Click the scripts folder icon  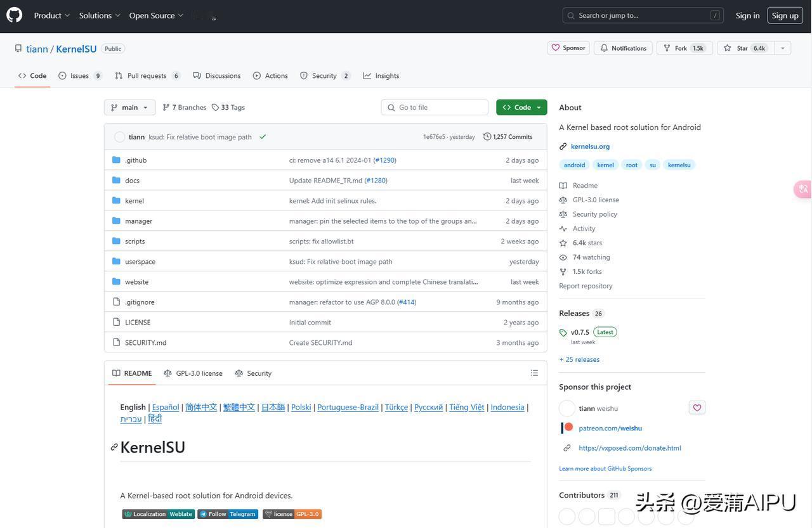tap(116, 241)
